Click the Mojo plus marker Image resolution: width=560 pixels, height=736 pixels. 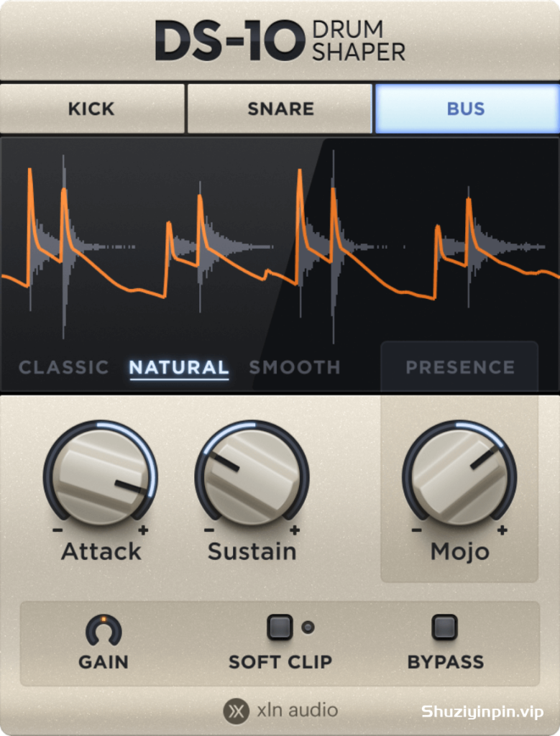coord(502,530)
